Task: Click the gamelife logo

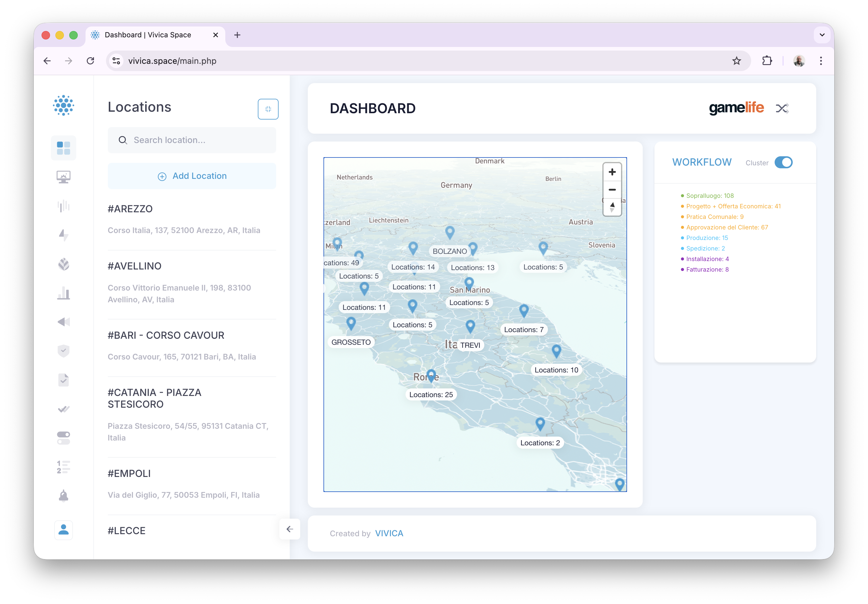Action: point(736,108)
